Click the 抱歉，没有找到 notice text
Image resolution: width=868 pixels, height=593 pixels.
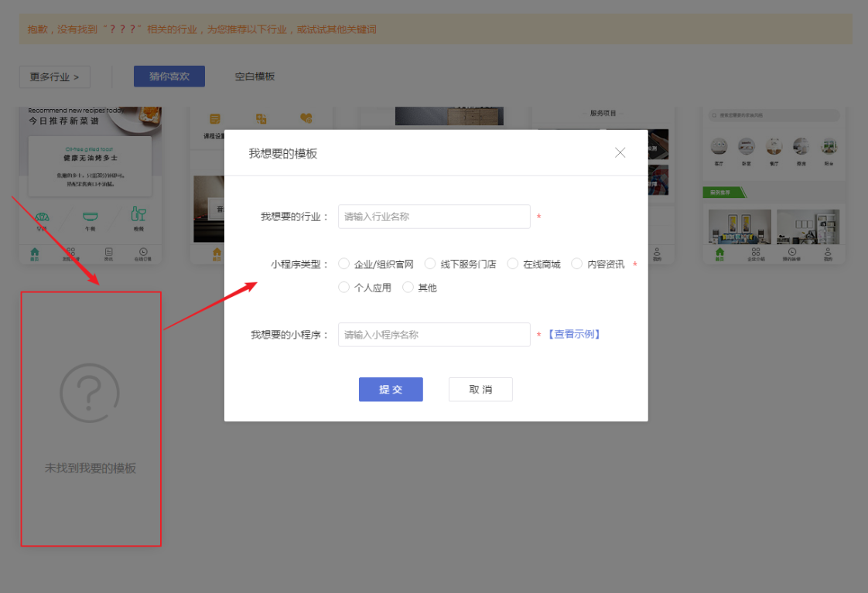202,29
